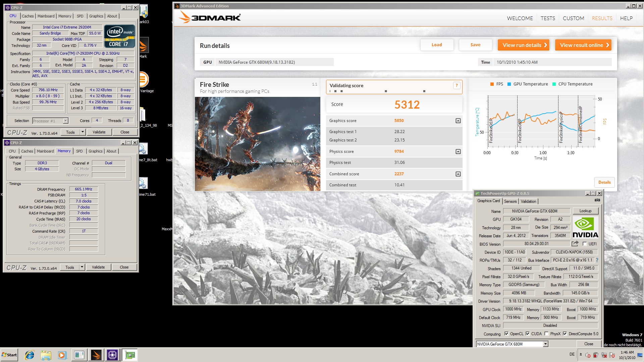
Task: Click View result online button
Action: pyautogui.click(x=583, y=45)
